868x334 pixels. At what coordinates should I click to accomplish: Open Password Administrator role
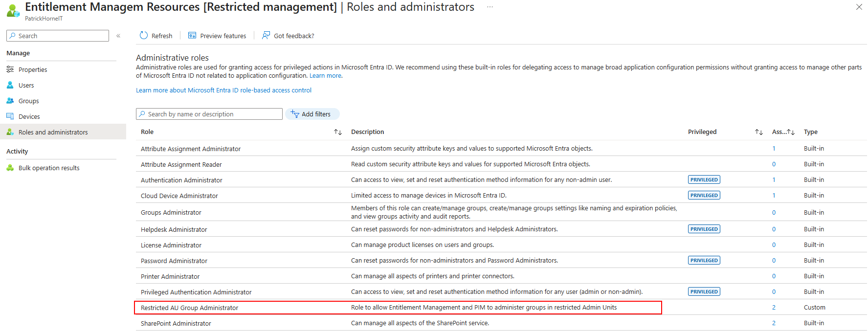pos(174,261)
